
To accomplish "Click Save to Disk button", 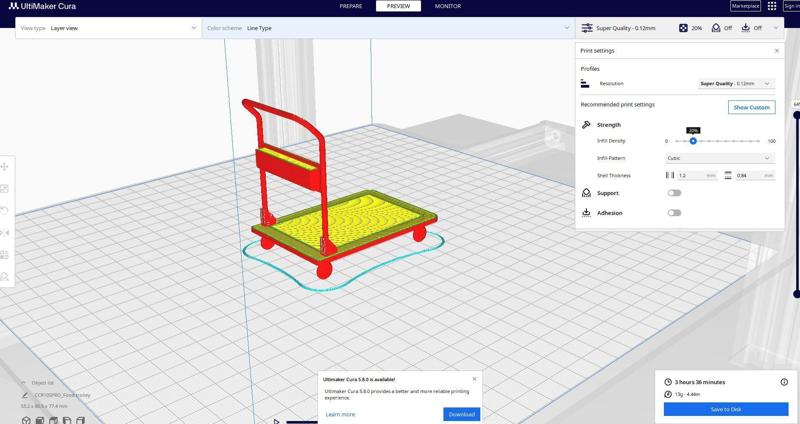I will tap(726, 409).
